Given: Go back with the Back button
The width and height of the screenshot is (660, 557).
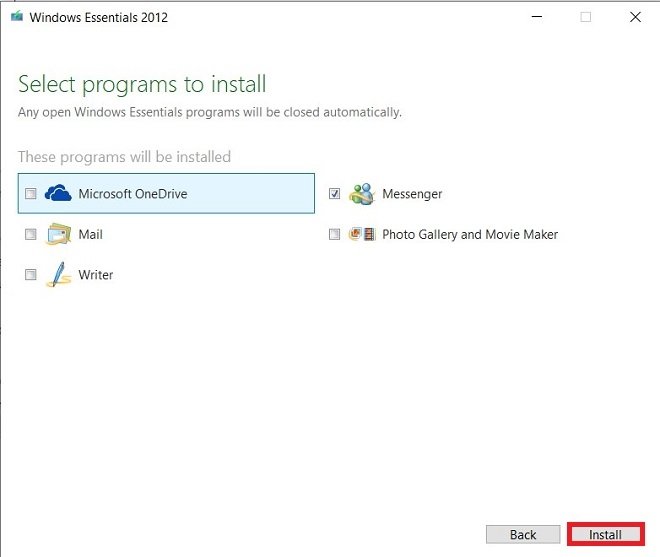Looking at the screenshot, I should tap(523, 534).
